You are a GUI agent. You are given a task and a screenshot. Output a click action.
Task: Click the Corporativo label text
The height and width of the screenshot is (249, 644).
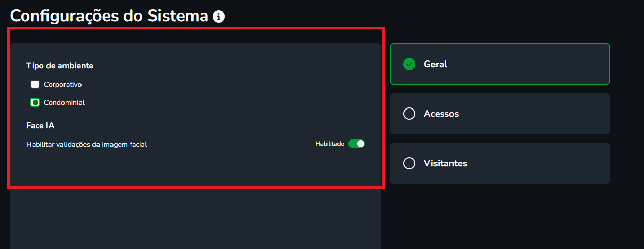62,84
